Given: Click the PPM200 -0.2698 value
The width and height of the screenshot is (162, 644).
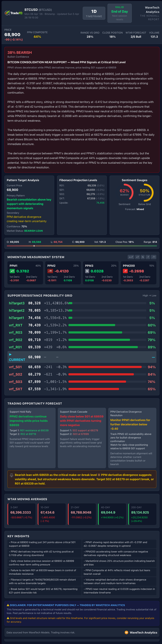Looking at the screenshot, I should pyautogui.click(x=137, y=271).
